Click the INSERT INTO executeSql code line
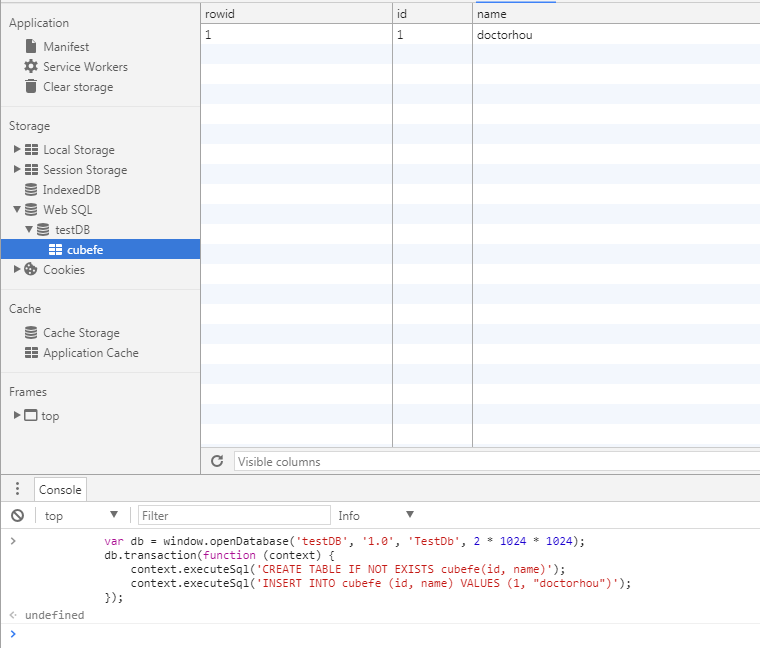This screenshot has height=648, width=760. [380, 583]
